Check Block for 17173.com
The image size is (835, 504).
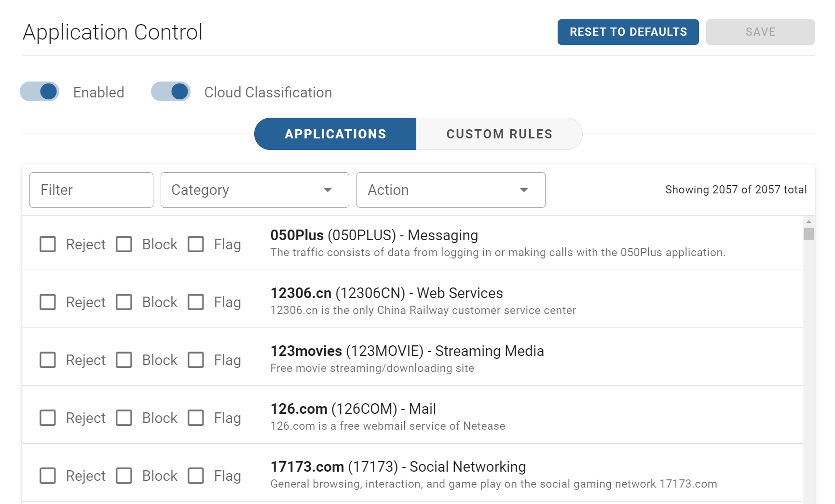[x=124, y=476]
